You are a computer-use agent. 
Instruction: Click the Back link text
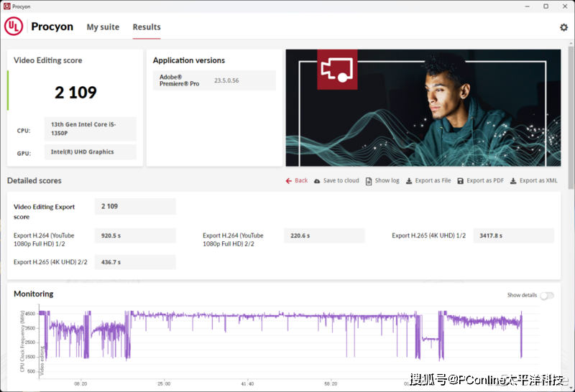[x=301, y=181]
